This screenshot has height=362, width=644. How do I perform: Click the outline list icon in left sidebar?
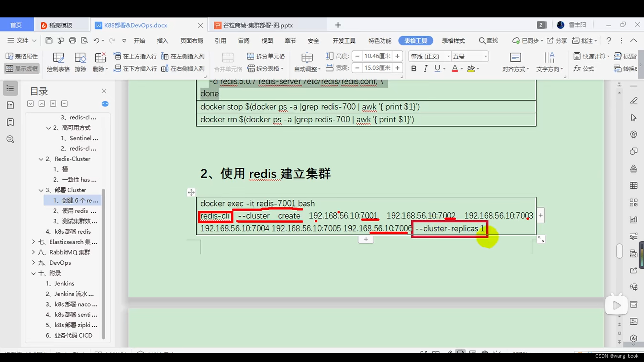click(10, 88)
